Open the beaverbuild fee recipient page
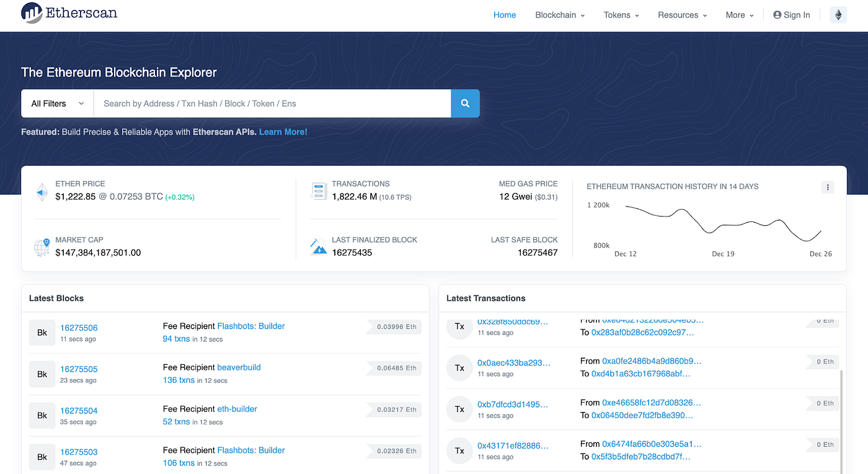868x474 pixels. [239, 367]
